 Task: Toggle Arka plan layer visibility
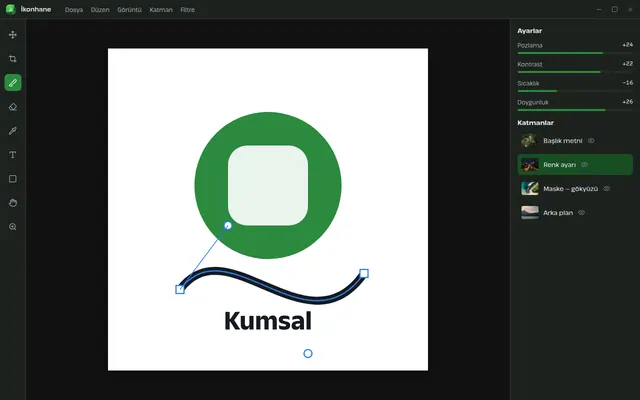(582, 212)
